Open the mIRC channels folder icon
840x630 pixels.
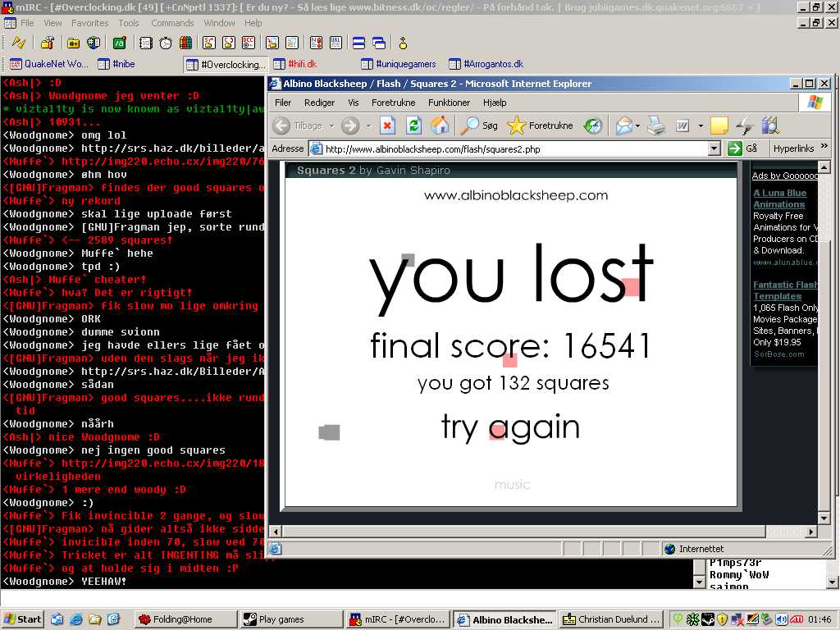click(x=73, y=43)
